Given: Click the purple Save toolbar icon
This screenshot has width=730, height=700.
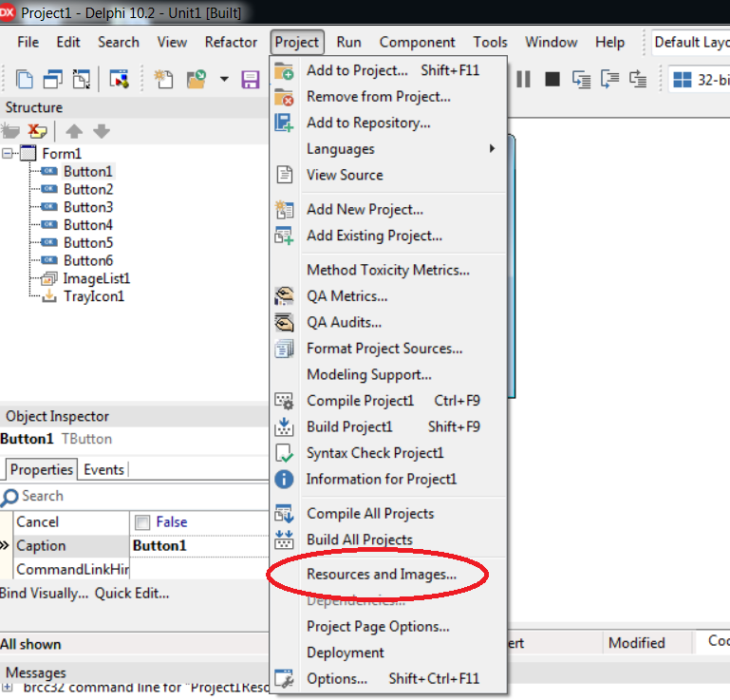Looking at the screenshot, I should click(x=251, y=79).
